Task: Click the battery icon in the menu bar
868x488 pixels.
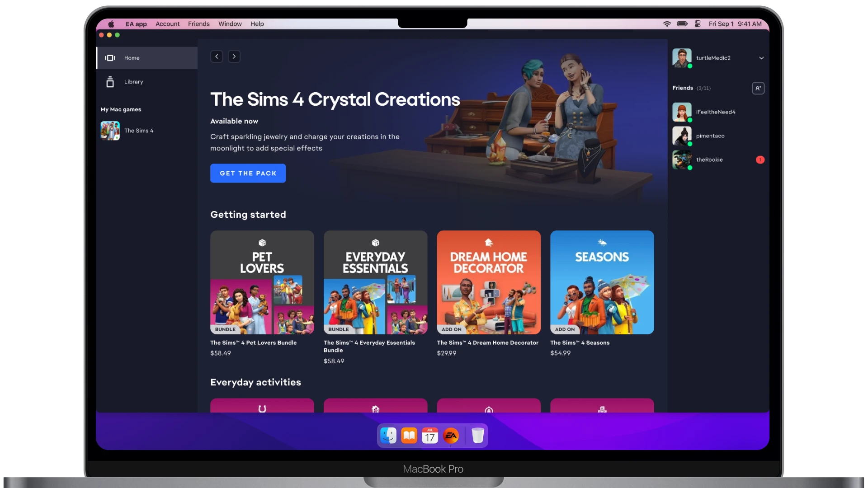Action: (683, 24)
